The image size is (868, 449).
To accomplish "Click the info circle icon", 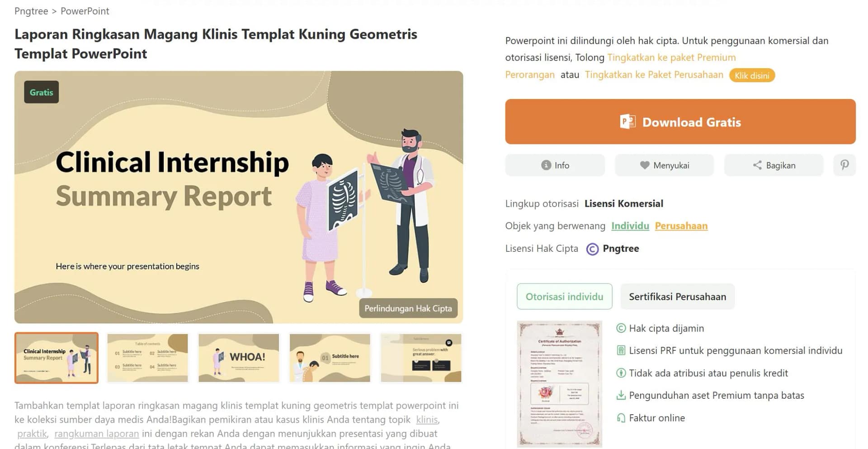I will click(x=546, y=165).
